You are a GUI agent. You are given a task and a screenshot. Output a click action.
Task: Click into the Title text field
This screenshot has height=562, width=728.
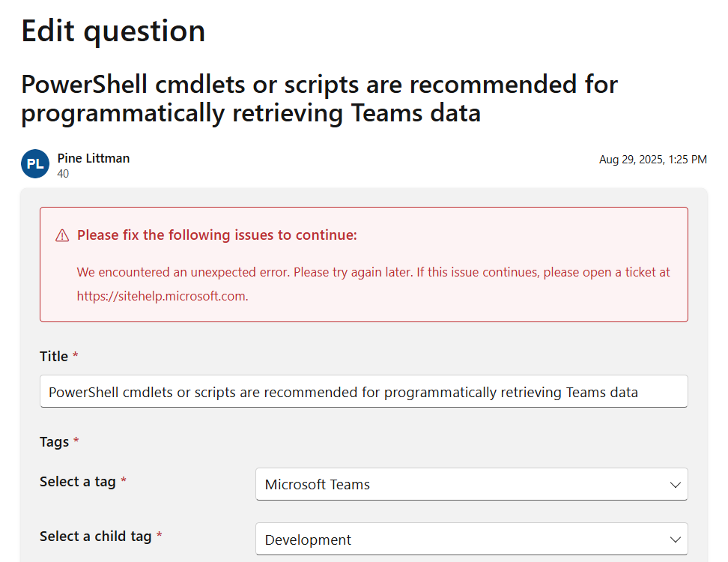click(363, 392)
